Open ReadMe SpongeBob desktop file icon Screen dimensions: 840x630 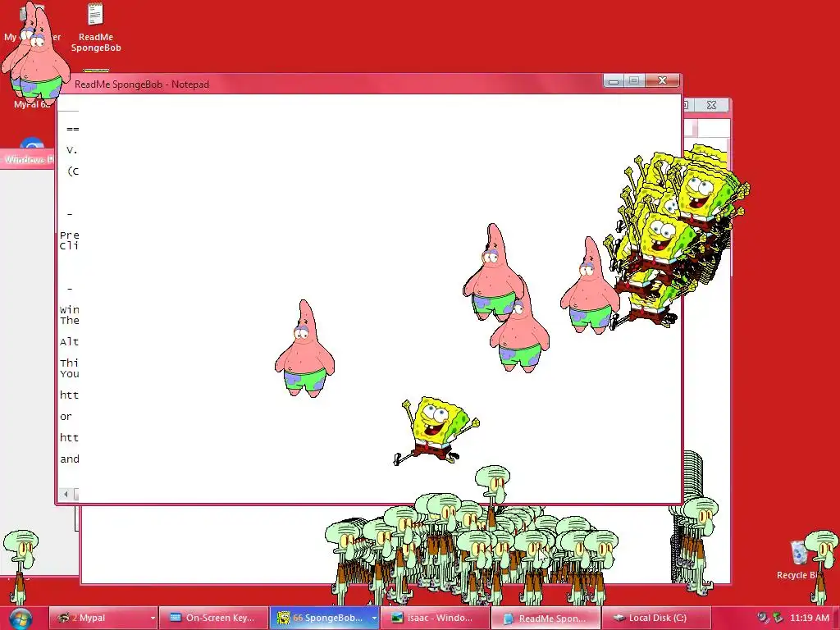coord(96,28)
